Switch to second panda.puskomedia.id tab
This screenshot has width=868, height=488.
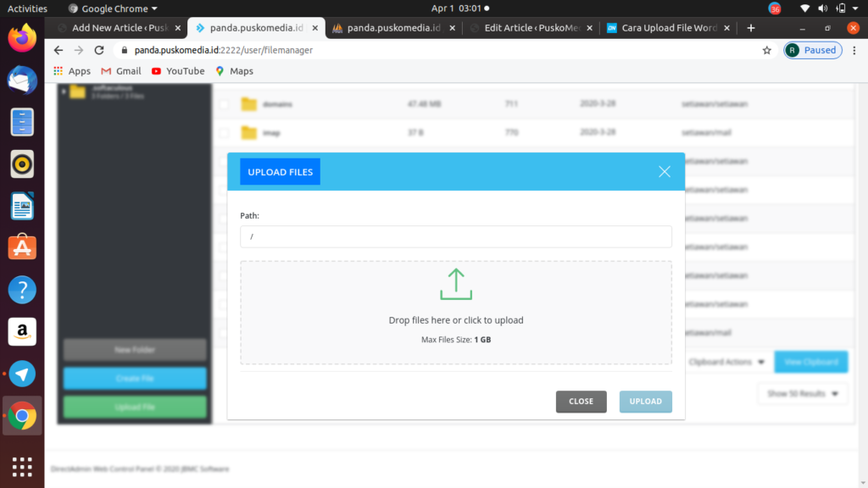[x=393, y=28]
